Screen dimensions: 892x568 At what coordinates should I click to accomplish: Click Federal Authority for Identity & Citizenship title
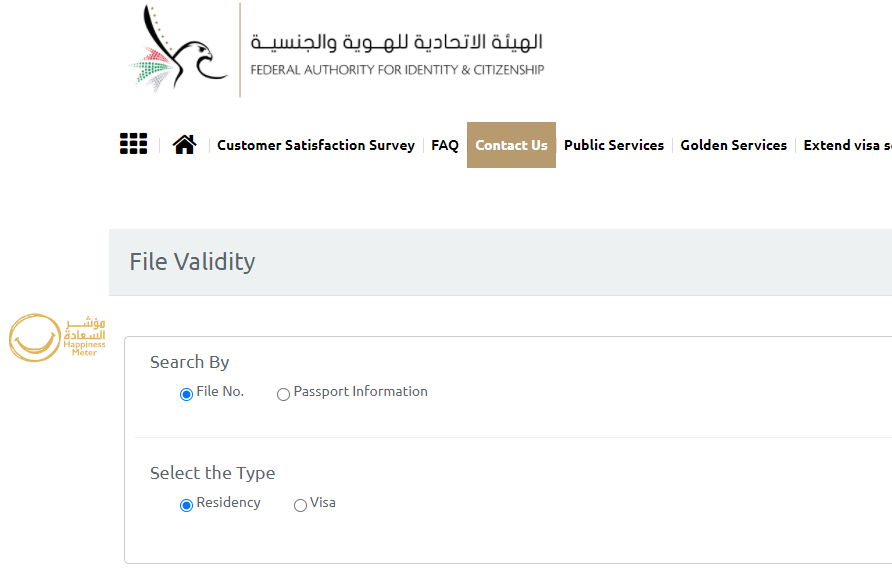(x=397, y=70)
